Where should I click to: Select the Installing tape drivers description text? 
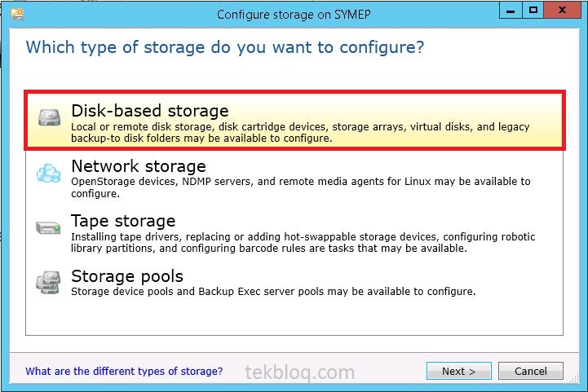coord(303,243)
